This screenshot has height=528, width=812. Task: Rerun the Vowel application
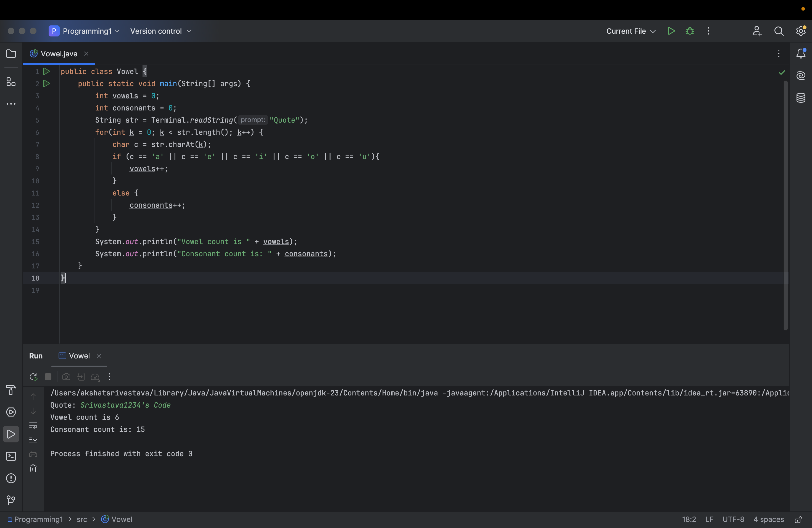pos(33,377)
